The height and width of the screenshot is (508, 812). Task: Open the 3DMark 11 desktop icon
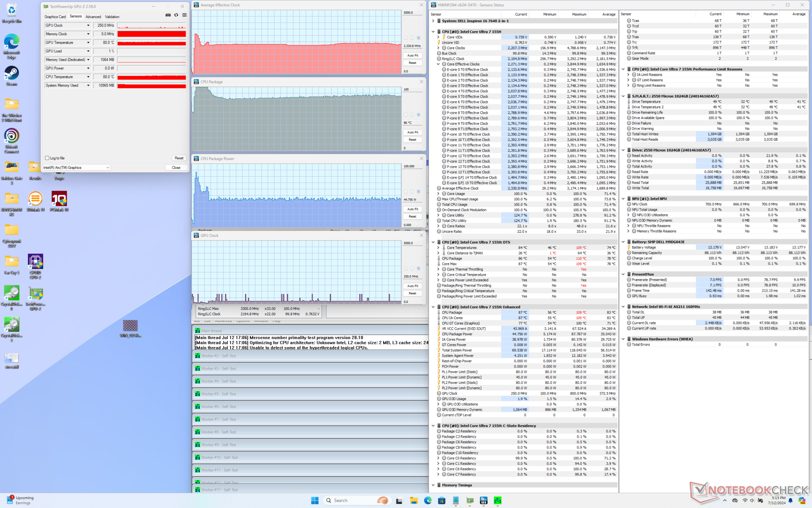pos(36,202)
